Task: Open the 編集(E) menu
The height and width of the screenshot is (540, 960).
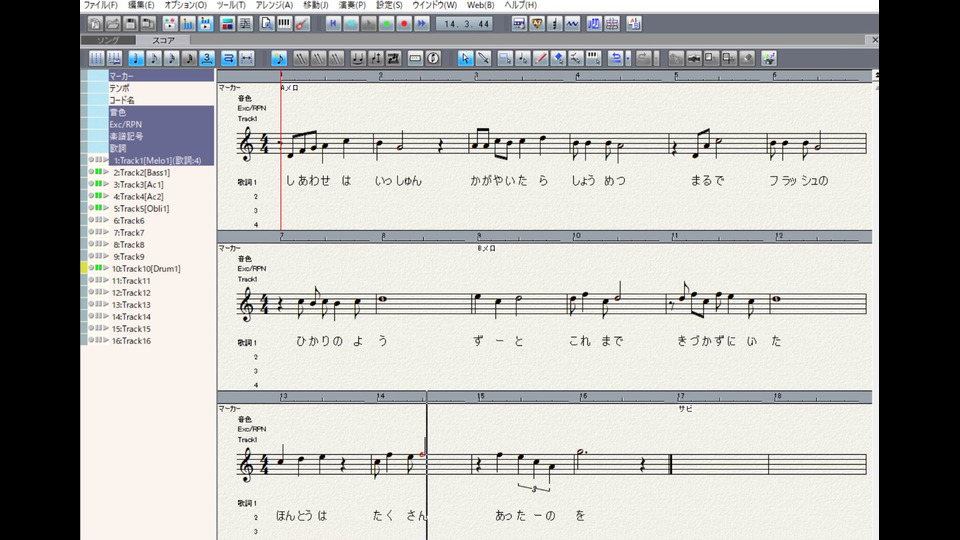Action: coord(141,5)
